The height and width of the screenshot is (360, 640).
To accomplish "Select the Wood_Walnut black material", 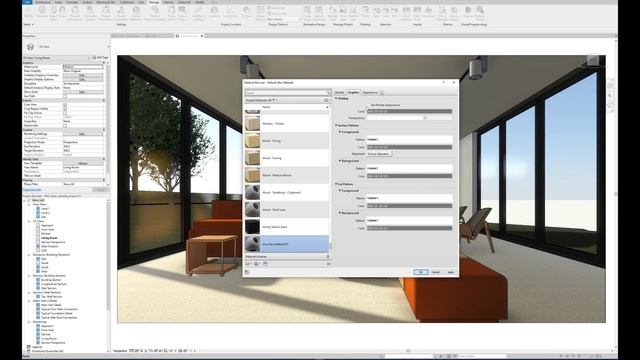I will point(287,227).
